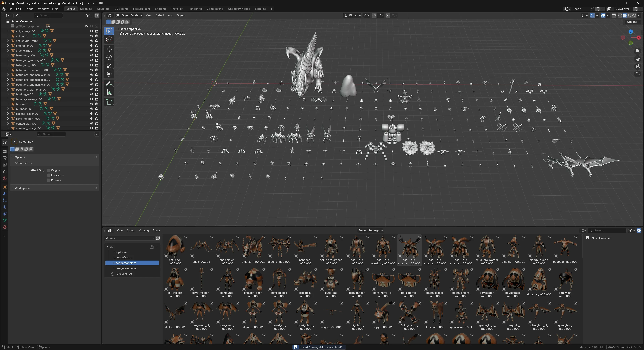
Task: Switch to the Geometry Nodes workspace tab
Action: pos(239,9)
